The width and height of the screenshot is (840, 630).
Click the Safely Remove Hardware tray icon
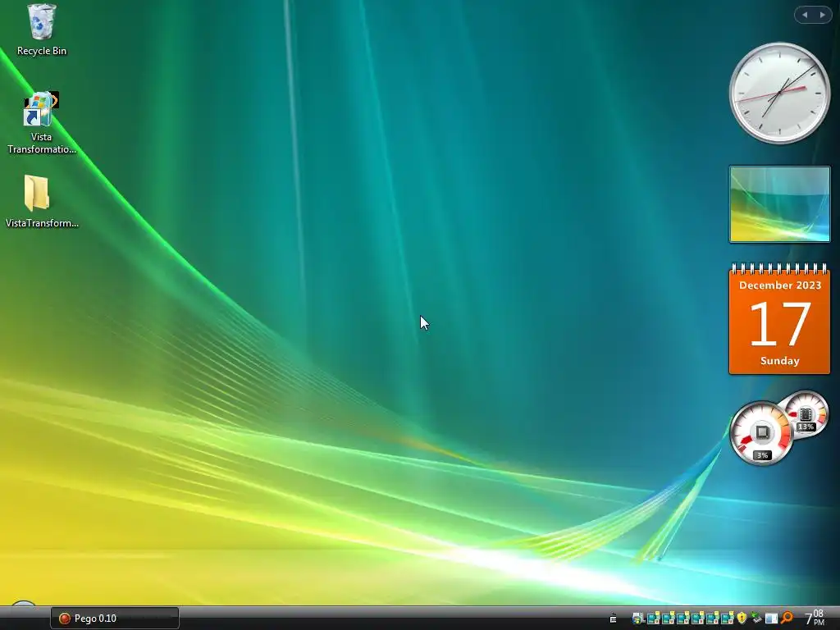[756, 618]
